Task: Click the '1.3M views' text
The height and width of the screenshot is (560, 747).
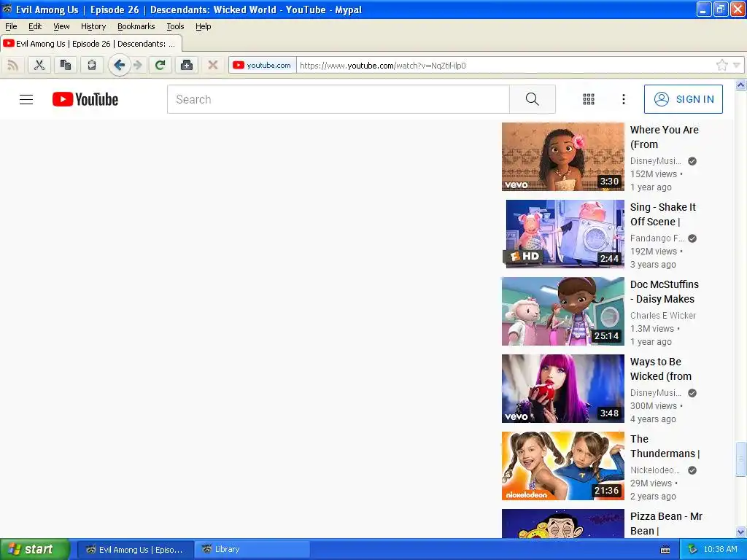Action: click(x=651, y=329)
